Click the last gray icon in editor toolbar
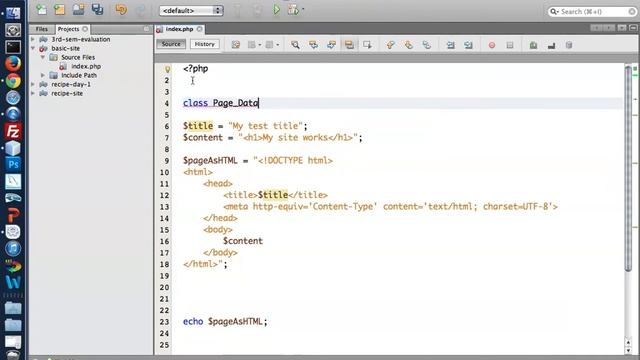 coord(569,45)
